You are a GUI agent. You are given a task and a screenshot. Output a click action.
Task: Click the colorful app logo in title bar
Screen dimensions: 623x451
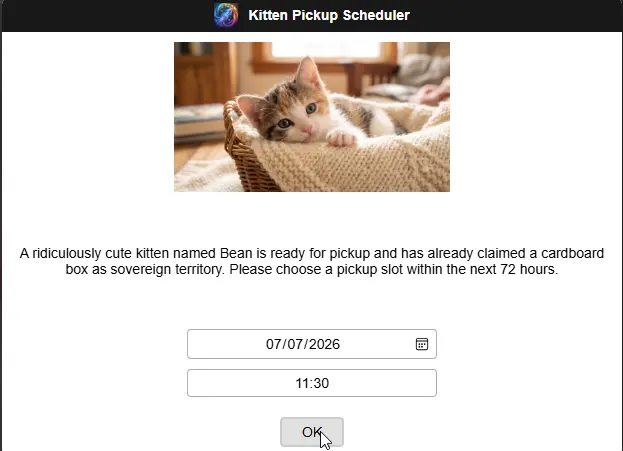point(226,15)
